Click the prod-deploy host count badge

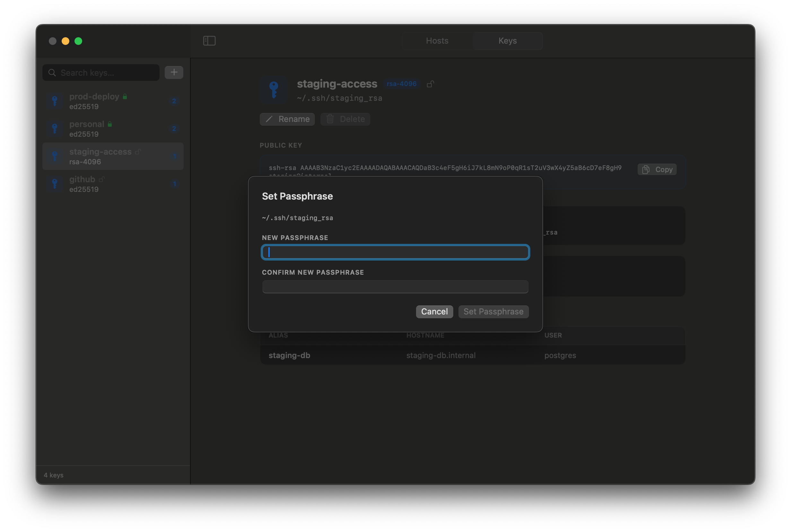point(174,101)
